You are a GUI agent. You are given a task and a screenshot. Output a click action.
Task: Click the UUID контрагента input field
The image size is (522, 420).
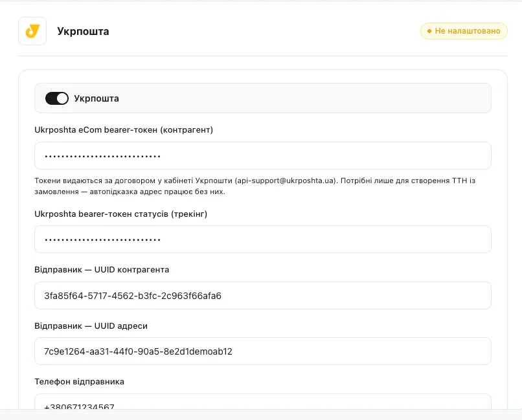point(263,296)
